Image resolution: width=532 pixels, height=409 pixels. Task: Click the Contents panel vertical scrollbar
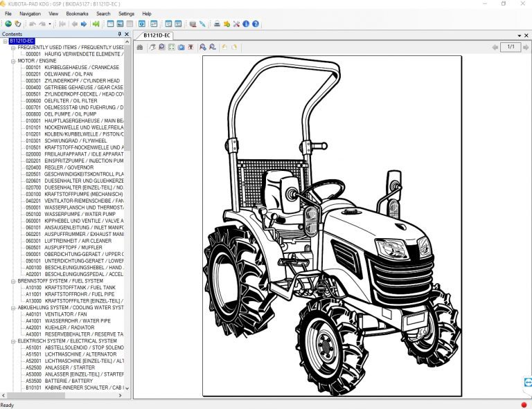127,208
